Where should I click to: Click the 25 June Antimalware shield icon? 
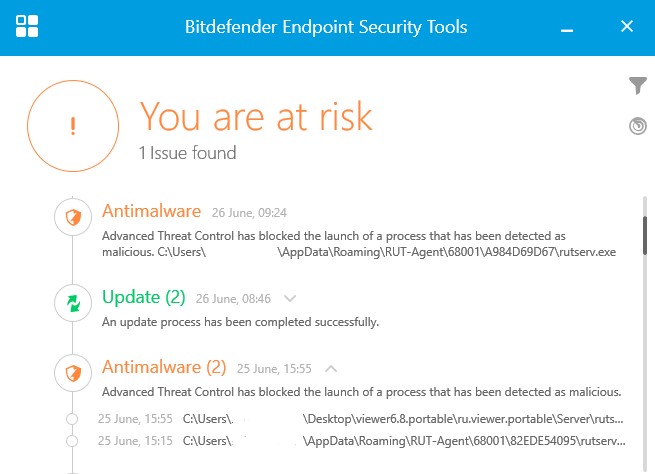click(71, 371)
